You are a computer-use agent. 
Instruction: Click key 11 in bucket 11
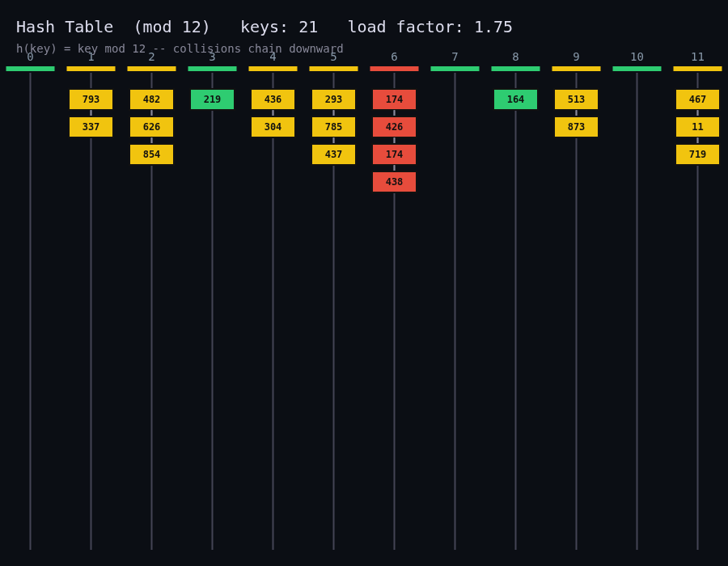coord(697,127)
